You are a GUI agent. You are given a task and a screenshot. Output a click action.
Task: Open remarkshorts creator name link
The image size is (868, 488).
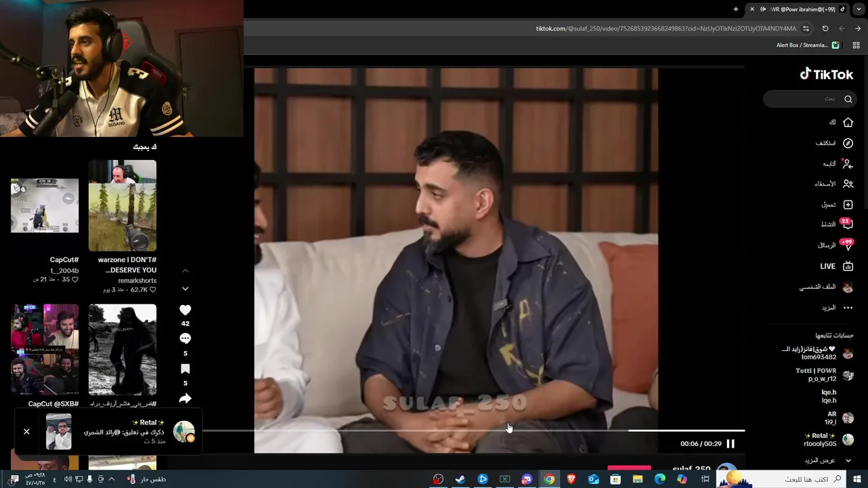pos(137,281)
